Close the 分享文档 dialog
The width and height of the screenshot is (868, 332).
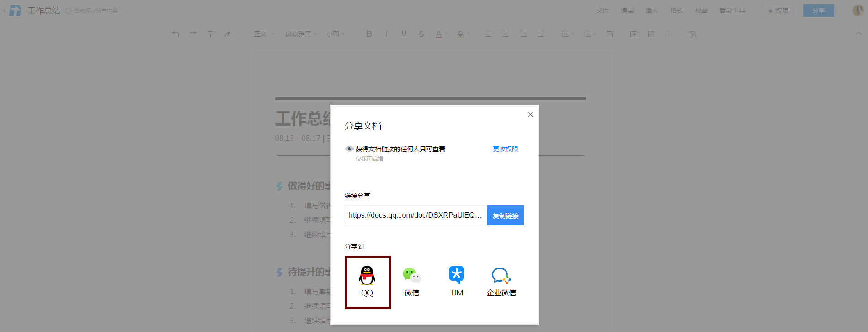(x=530, y=115)
